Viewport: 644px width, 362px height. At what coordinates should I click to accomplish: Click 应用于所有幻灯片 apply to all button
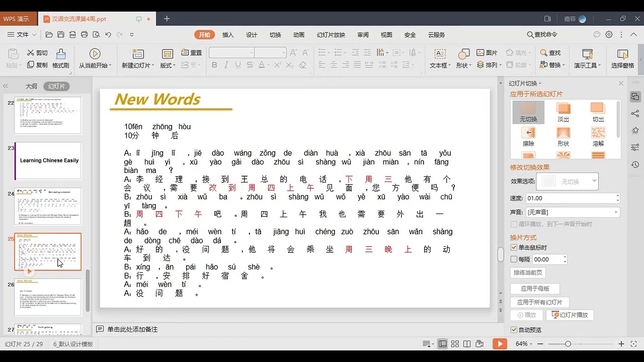(539, 302)
